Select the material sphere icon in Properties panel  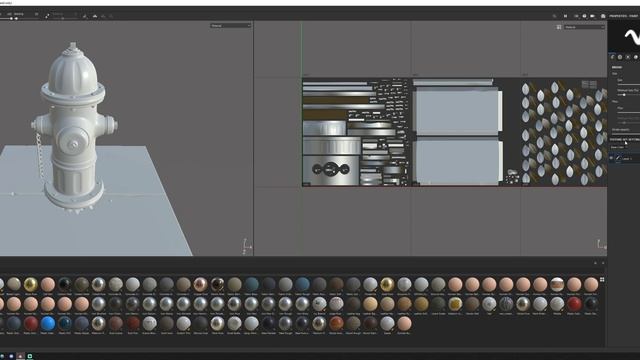click(636, 57)
